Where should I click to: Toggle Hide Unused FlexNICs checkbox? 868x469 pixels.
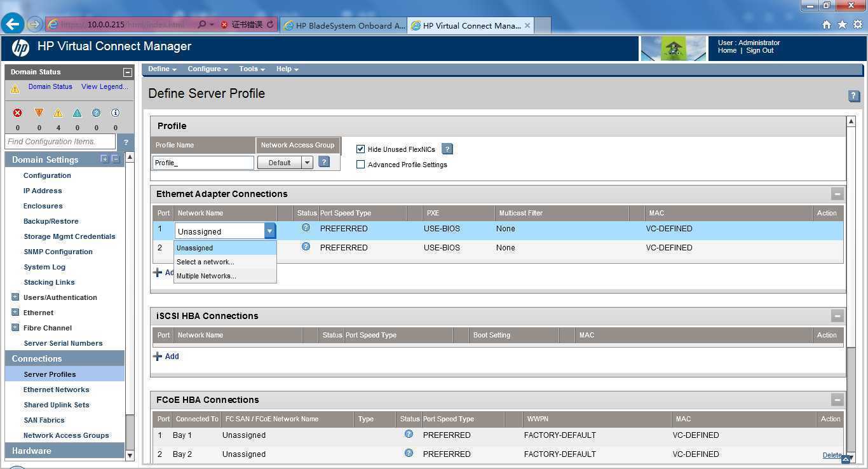pyautogui.click(x=361, y=149)
